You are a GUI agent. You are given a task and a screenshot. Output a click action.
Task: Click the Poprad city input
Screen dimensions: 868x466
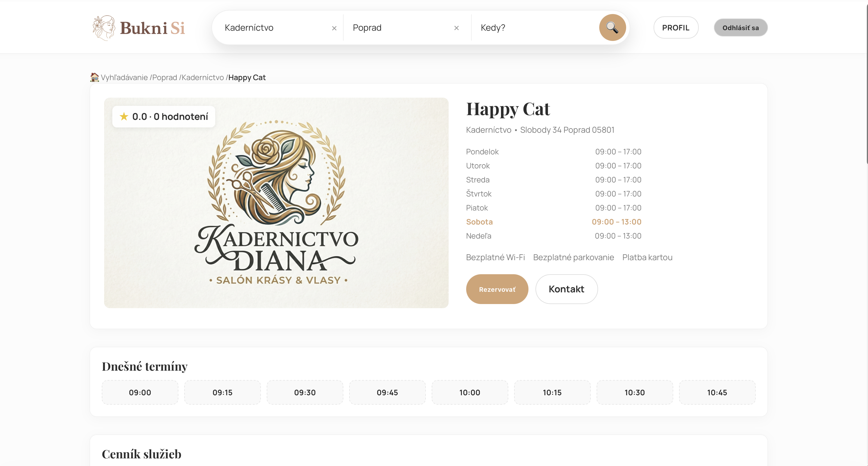398,28
